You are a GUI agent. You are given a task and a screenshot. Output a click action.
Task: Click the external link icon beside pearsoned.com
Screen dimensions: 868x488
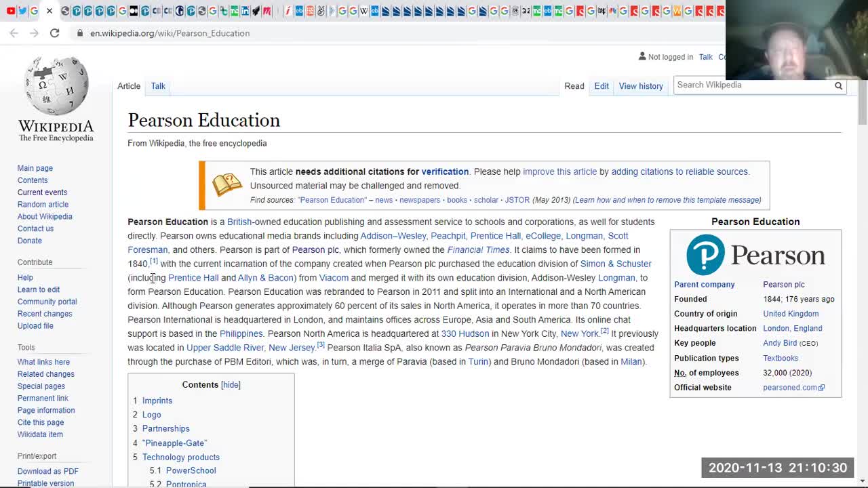(x=822, y=388)
